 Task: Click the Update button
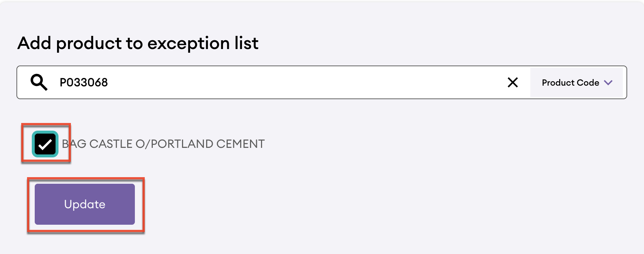click(85, 204)
